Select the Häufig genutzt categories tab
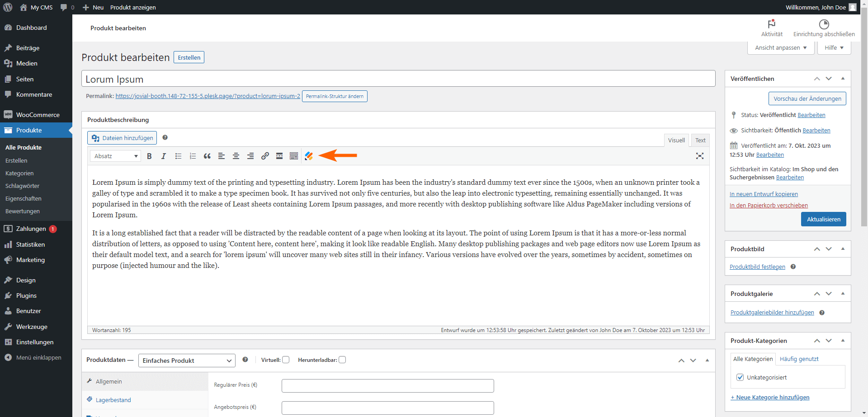 [x=799, y=359]
